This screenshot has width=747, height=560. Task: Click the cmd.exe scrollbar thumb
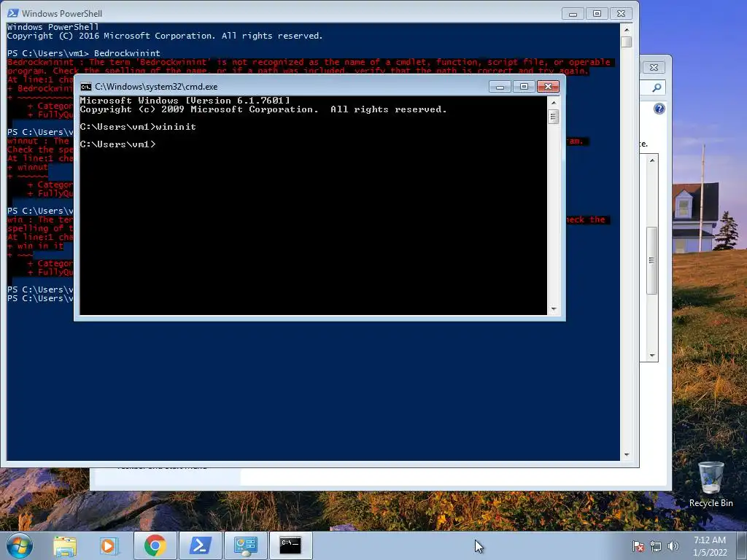[554, 117]
